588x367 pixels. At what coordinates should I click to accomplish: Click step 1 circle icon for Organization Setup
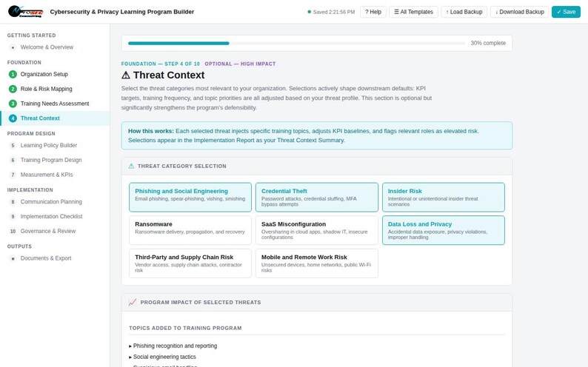pyautogui.click(x=13, y=74)
